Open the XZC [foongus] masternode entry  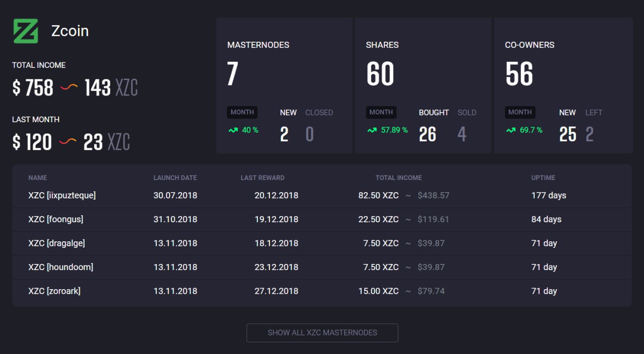coord(56,219)
